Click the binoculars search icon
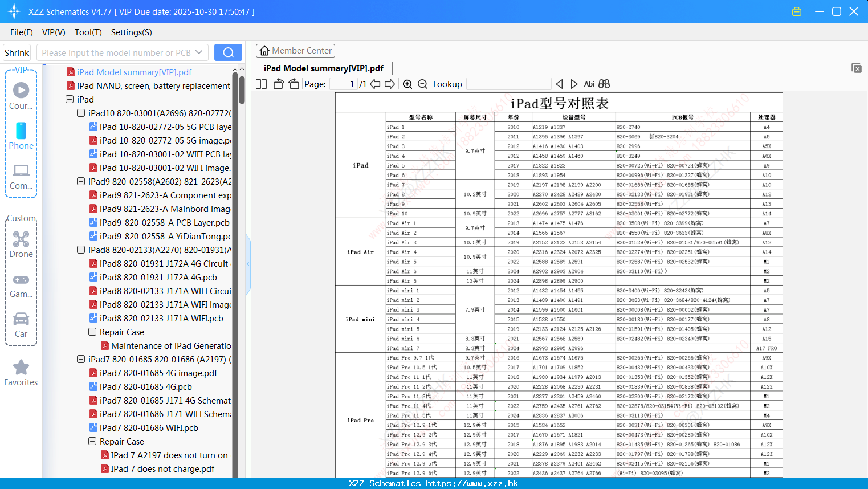This screenshot has height=489, width=868. click(604, 84)
